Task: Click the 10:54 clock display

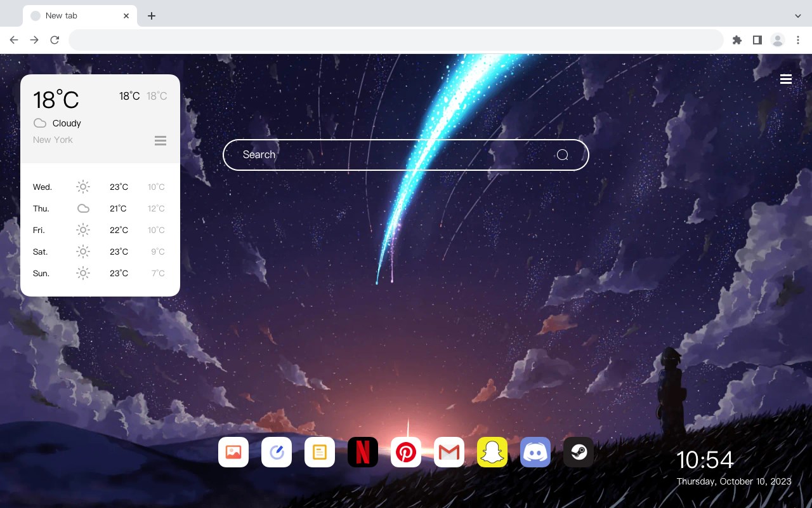Action: tap(705, 460)
